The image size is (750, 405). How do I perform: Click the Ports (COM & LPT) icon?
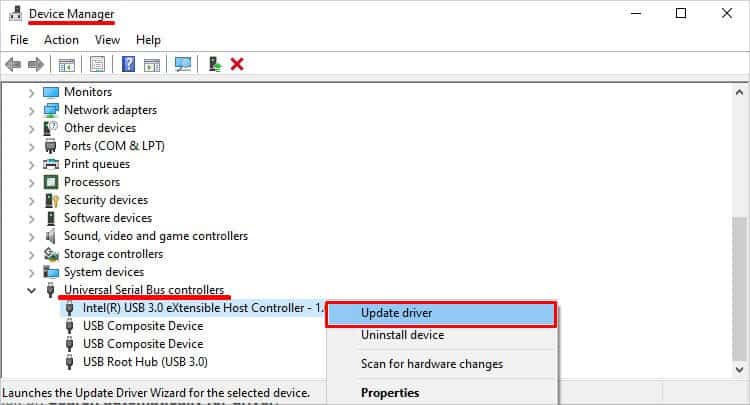coord(50,146)
